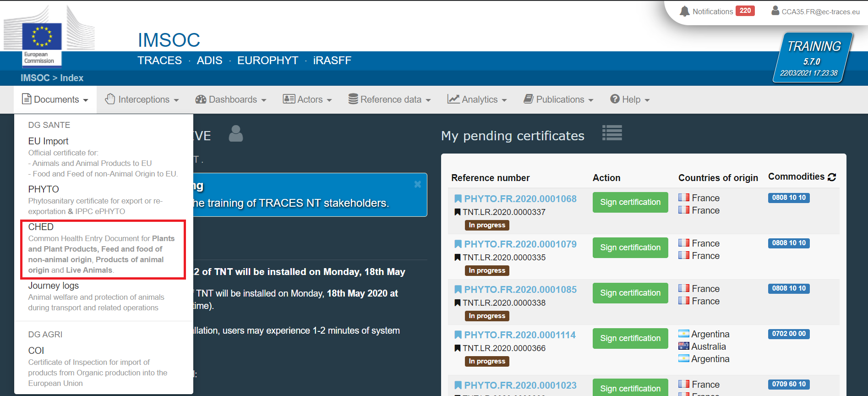Click bookmark icon of PHYTO.FR.2020.0001079
This screenshot has height=396, width=868.
click(458, 244)
